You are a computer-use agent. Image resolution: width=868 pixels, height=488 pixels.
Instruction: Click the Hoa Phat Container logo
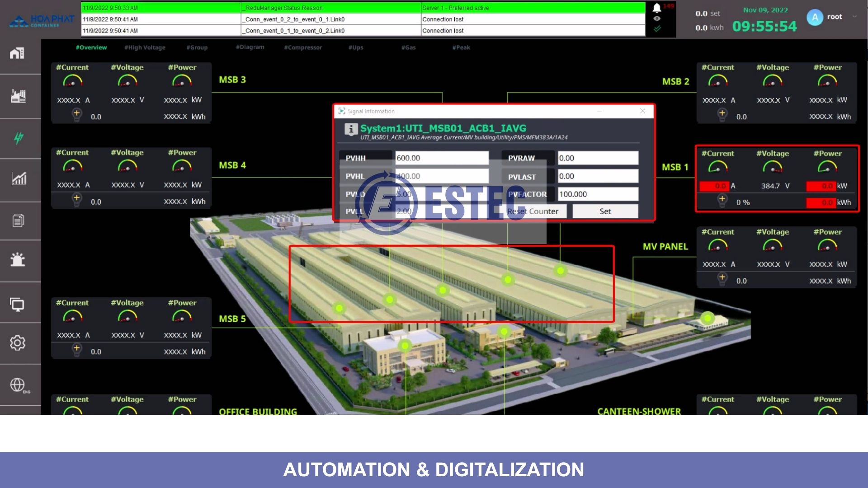pos(42,21)
